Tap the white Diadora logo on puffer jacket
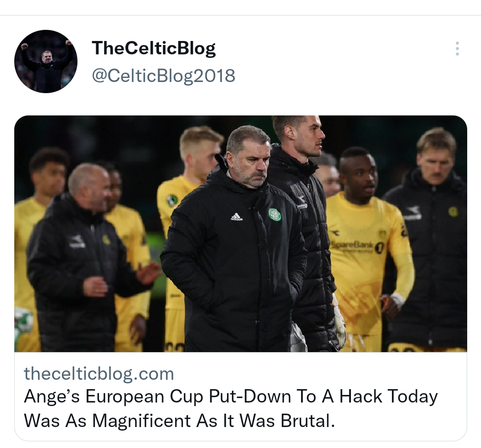Screen dimensions: 481x448 tap(302, 203)
